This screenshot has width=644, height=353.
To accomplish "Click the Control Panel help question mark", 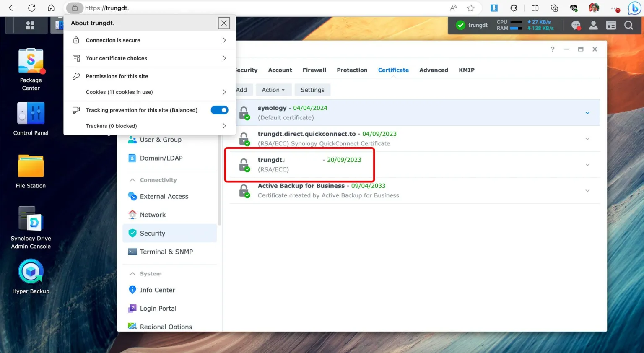I will pyautogui.click(x=552, y=49).
